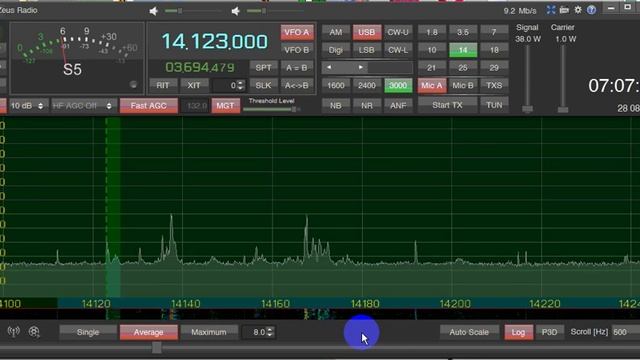Open the blue help question mark icon
The width and height of the screenshot is (640, 360).
(591, 10)
